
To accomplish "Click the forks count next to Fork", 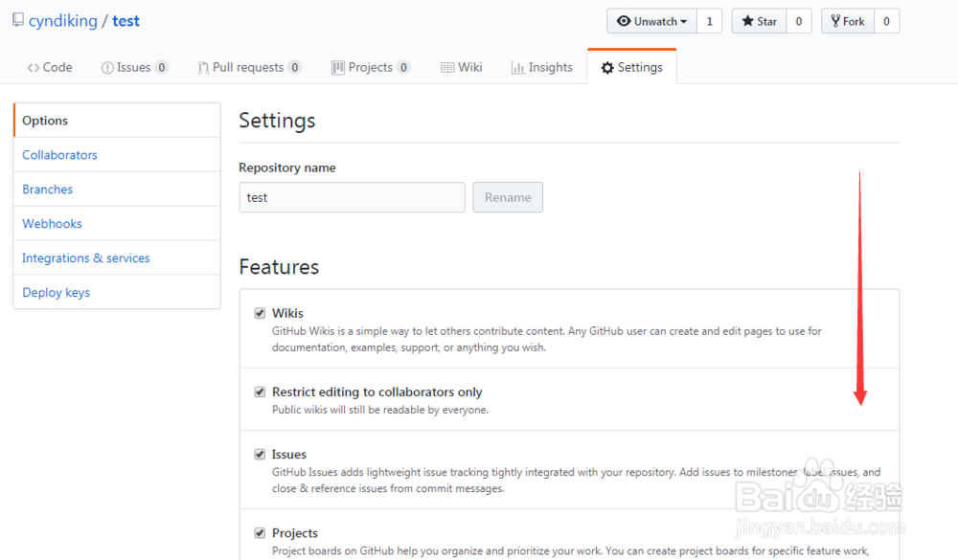I will click(x=886, y=21).
